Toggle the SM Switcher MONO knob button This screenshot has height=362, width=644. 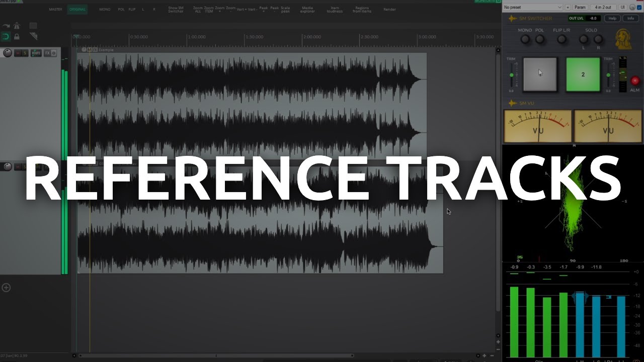525,39
